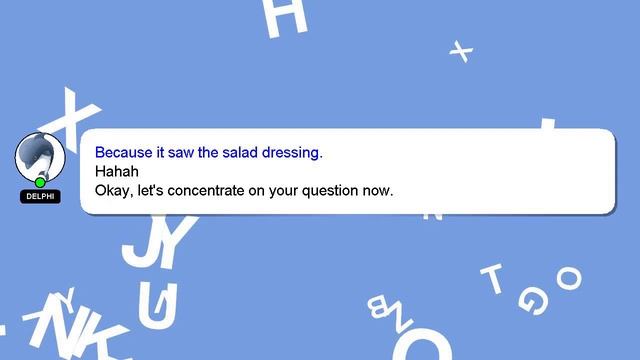Tap the floating letter J below the bubble
The height and width of the screenshot is (360, 640).
[x=140, y=241]
